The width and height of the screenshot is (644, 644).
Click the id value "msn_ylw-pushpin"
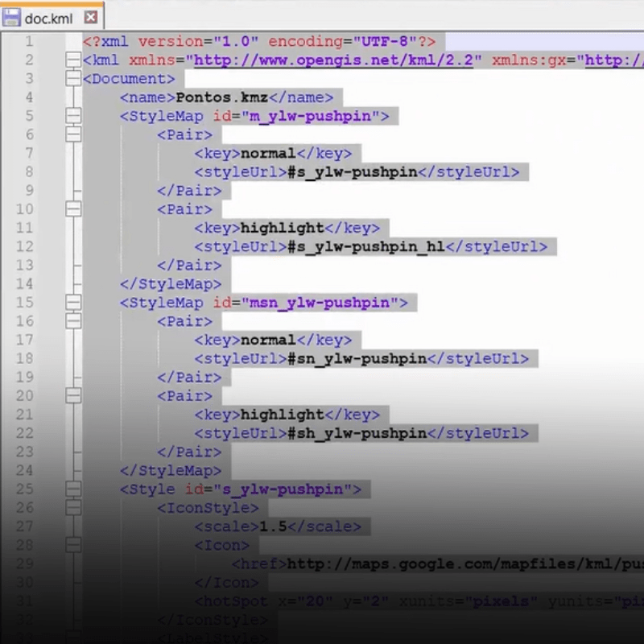tap(320, 303)
